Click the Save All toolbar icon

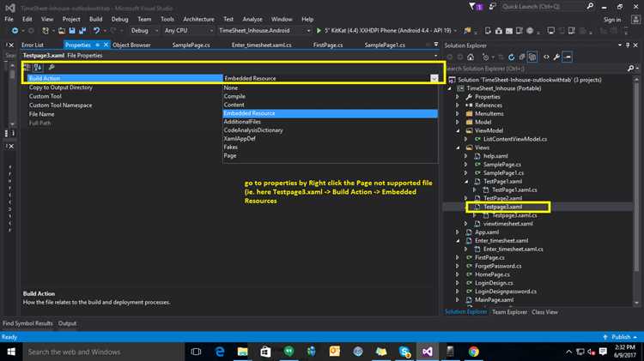(x=82, y=31)
